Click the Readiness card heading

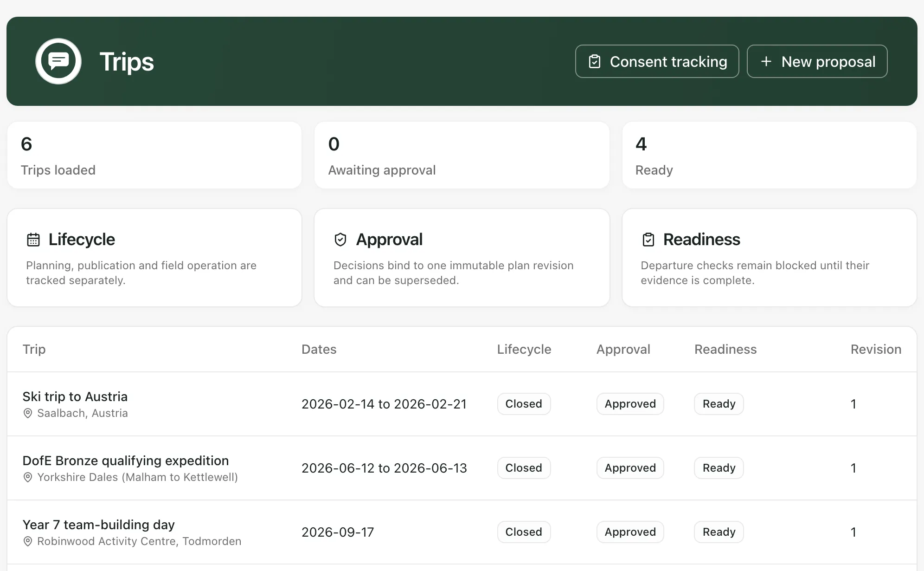[701, 240]
